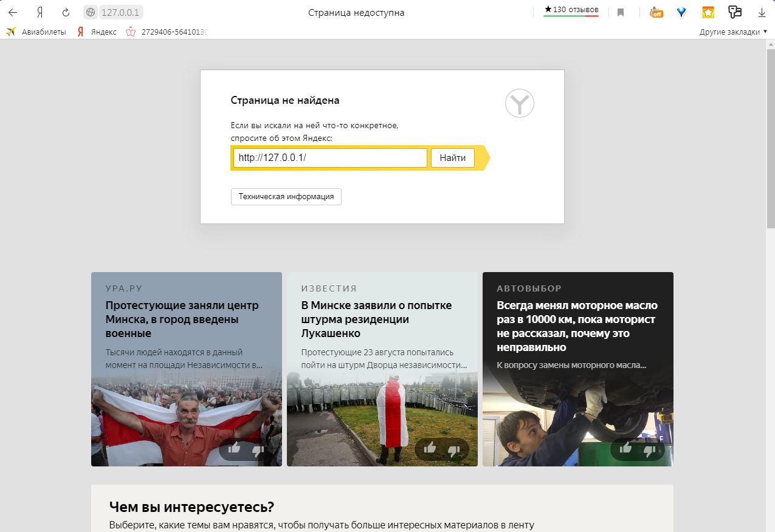Dislike the Известия article with thumbs down
Viewport: 775px width, 532px height.
(x=453, y=450)
